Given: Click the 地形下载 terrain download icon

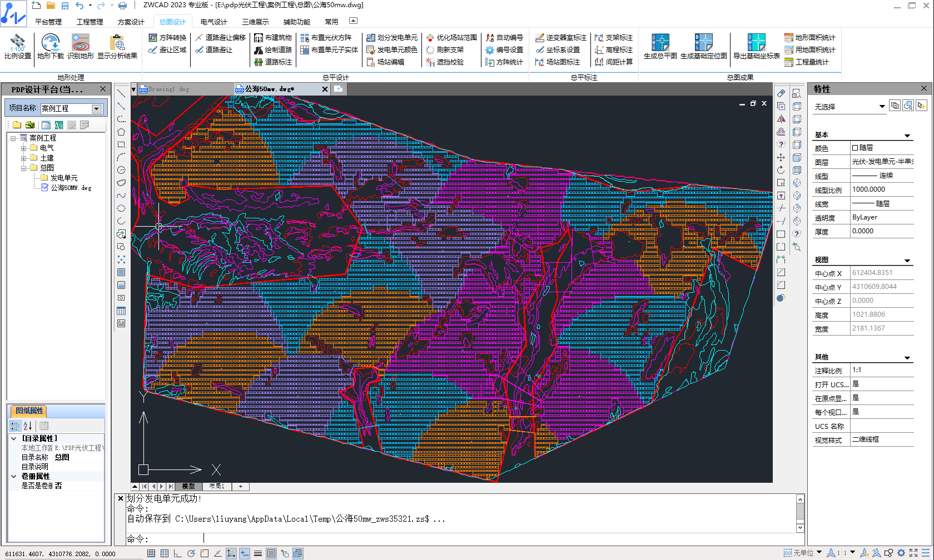Looking at the screenshot, I should click(51, 43).
